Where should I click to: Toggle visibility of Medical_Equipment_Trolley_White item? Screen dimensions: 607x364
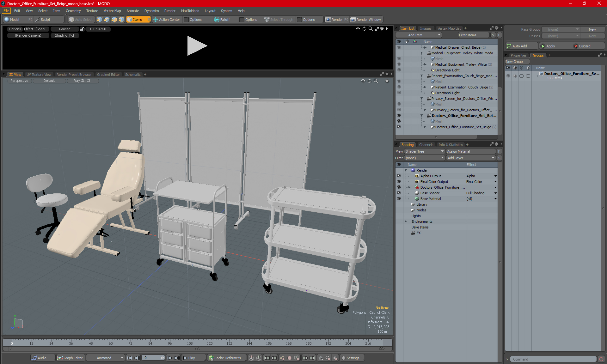click(399, 64)
